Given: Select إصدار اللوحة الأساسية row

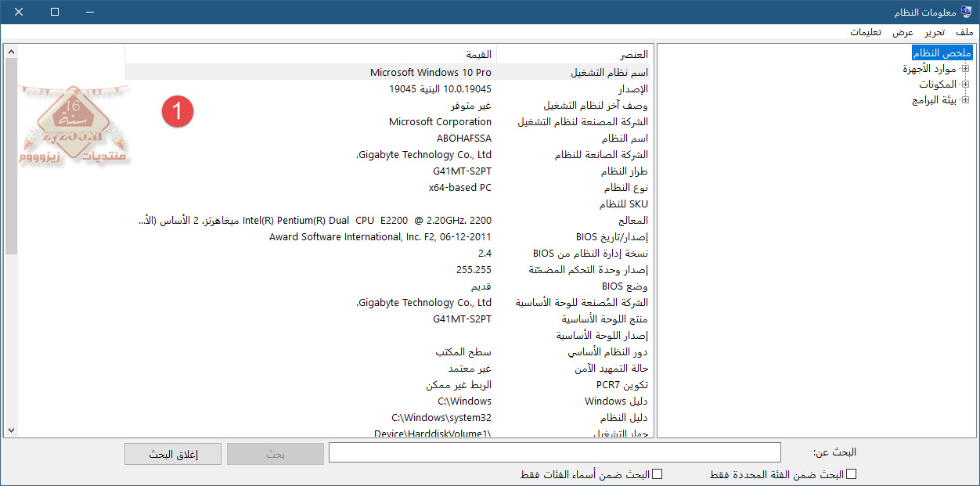Looking at the screenshot, I should tap(388, 335).
